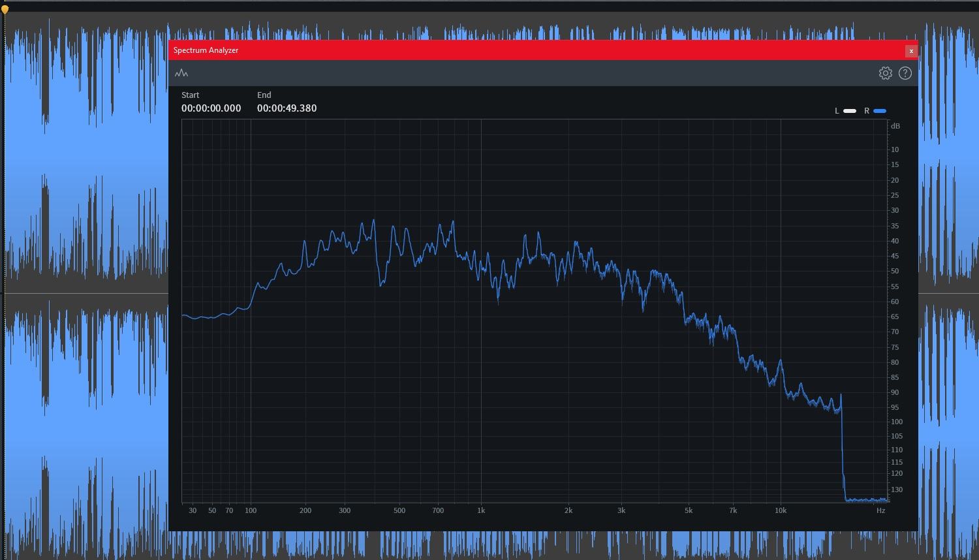This screenshot has width=979, height=560.
Task: Click the 130 dB axis label
Action: 896,490
